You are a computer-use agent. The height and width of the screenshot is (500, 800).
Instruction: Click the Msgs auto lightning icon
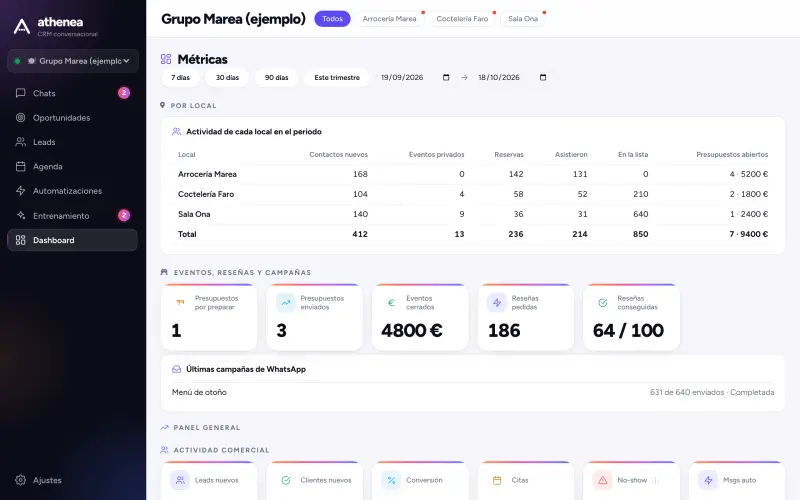[708, 480]
